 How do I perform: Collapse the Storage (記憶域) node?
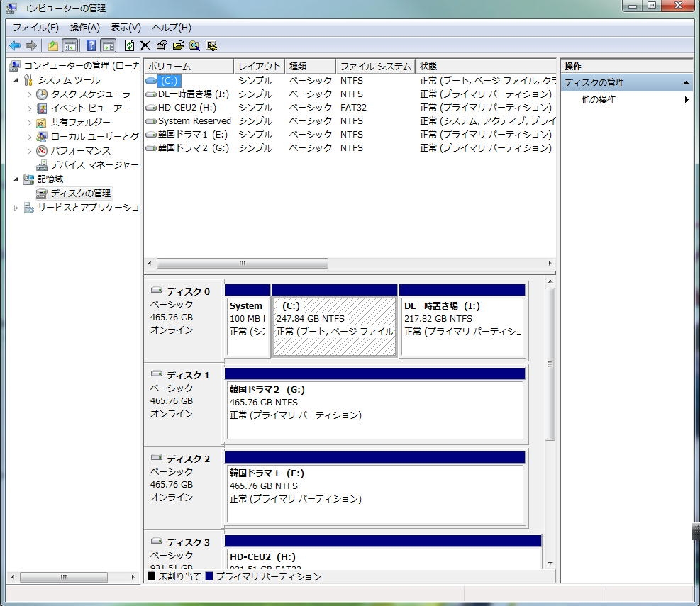point(16,179)
